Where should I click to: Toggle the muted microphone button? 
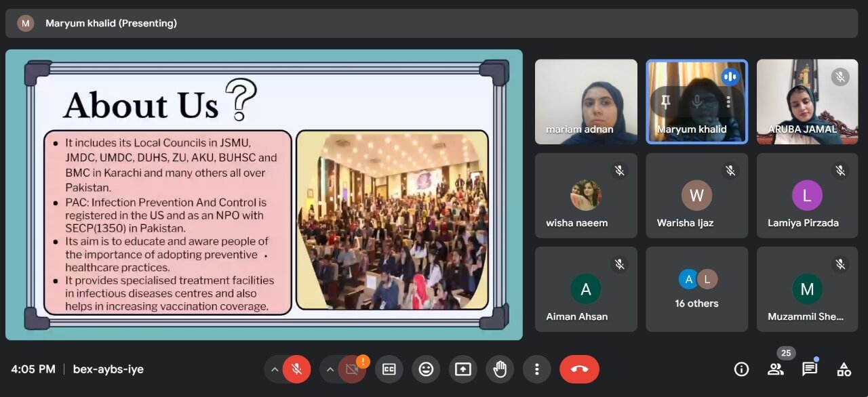pyautogui.click(x=296, y=369)
